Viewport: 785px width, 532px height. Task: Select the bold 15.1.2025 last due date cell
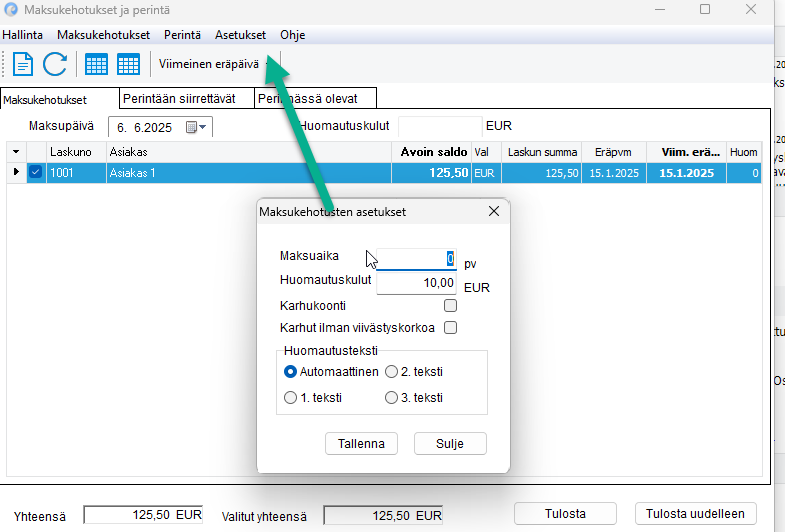click(x=686, y=173)
